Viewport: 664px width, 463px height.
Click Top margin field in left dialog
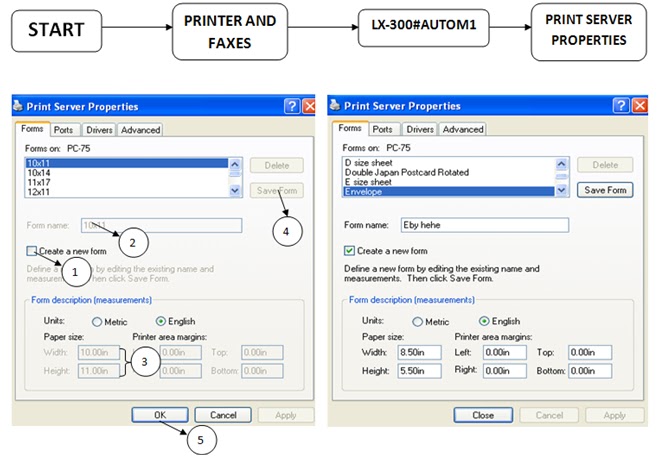click(x=263, y=352)
